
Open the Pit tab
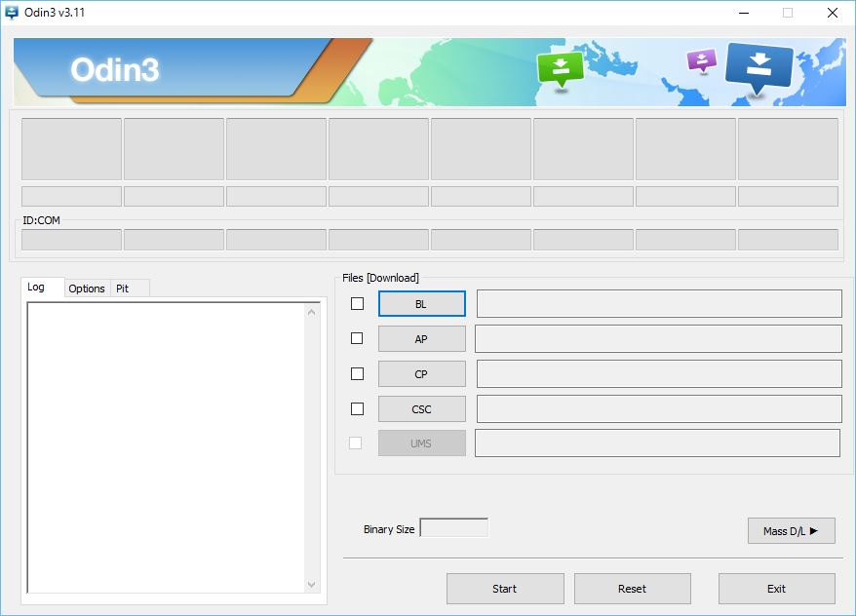129,289
